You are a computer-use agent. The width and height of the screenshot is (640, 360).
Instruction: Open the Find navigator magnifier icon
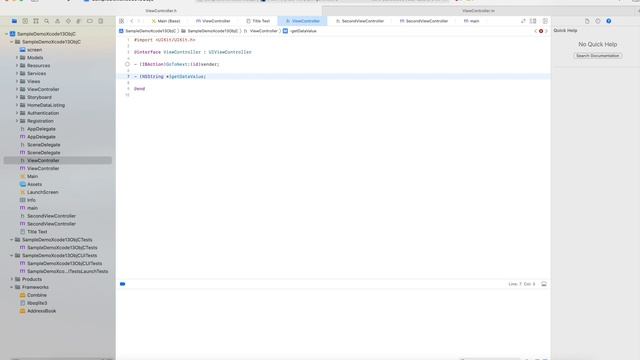coord(47,21)
